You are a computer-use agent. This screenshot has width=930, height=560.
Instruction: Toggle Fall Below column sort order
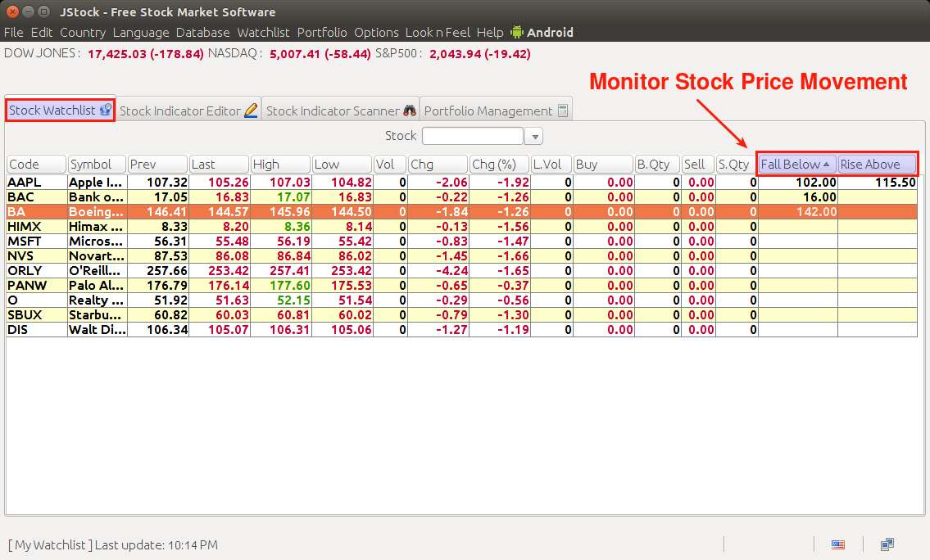(x=797, y=164)
